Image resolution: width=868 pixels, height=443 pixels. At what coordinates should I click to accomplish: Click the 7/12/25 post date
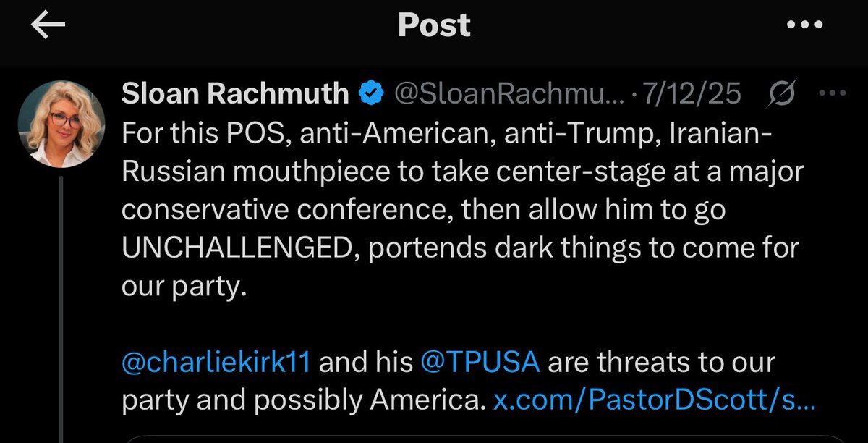click(701, 93)
